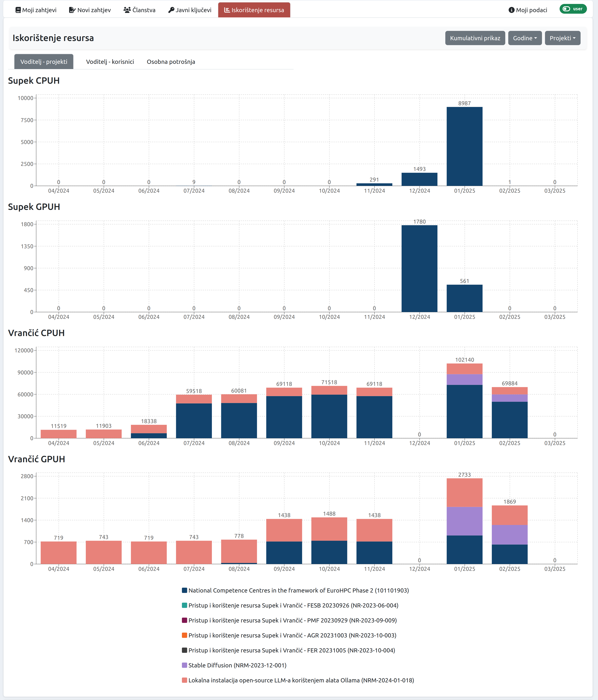Toggle the FER 20231005 legend swatch
Viewport: 598px width, 700px height.
(x=185, y=650)
